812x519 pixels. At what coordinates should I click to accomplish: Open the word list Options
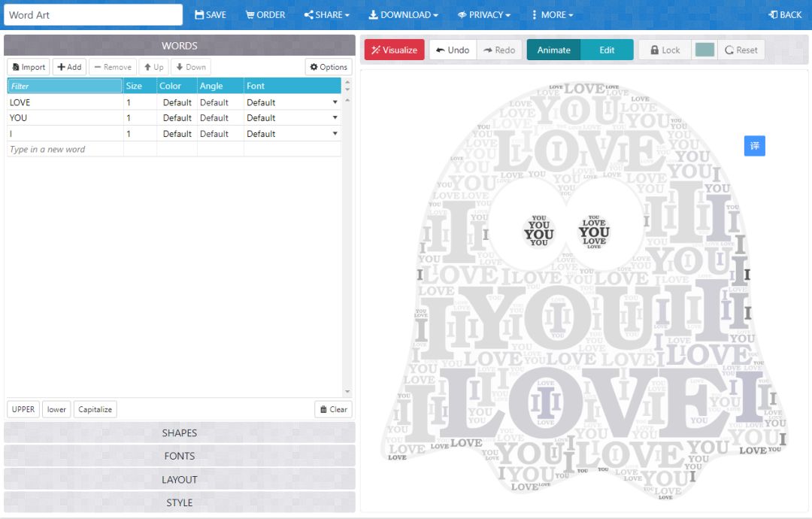tap(329, 67)
